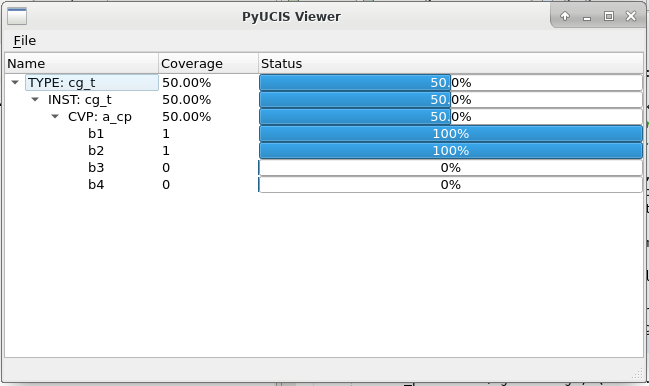
Task: Click the b1 100% status bar
Action: (451, 134)
